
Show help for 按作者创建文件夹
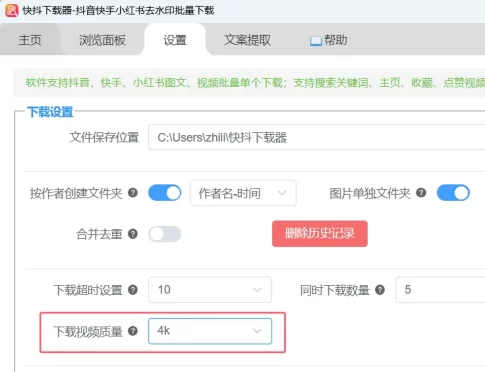[x=133, y=193]
